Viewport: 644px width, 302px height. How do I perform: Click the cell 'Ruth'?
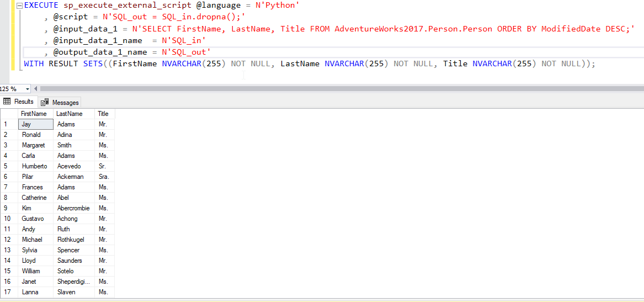point(74,229)
